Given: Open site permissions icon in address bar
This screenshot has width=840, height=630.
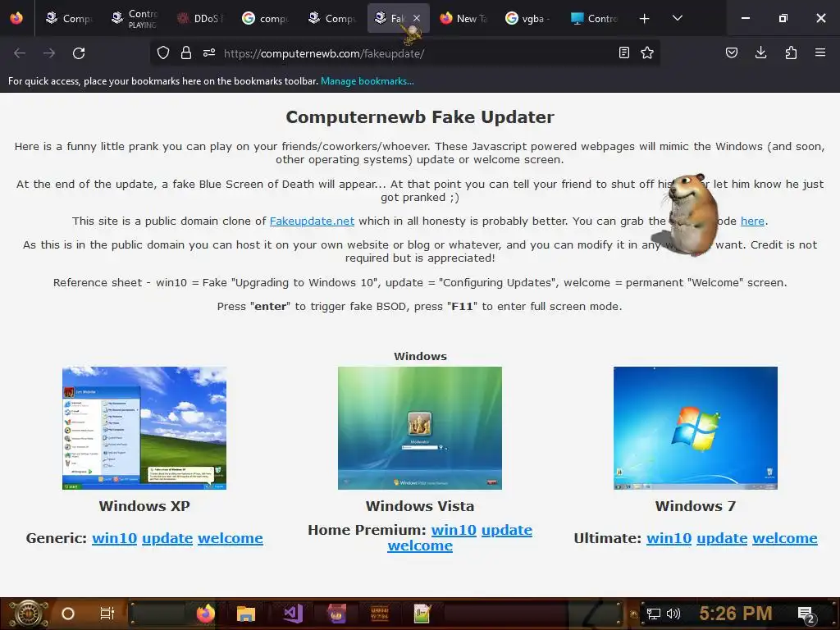Looking at the screenshot, I should pos(209,53).
